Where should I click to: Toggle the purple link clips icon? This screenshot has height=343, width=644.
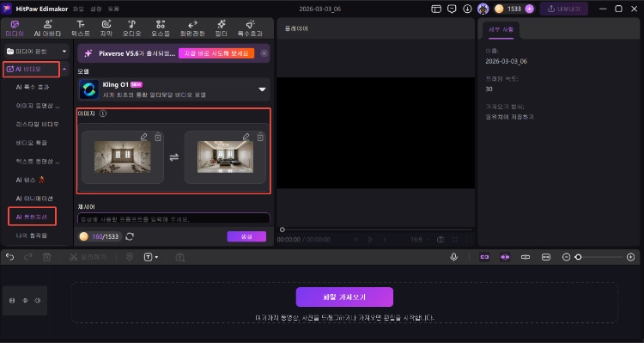[484, 257]
